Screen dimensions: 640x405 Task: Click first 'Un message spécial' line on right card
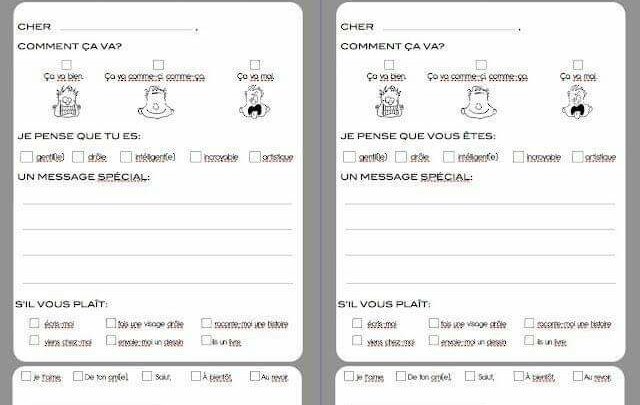479,202
